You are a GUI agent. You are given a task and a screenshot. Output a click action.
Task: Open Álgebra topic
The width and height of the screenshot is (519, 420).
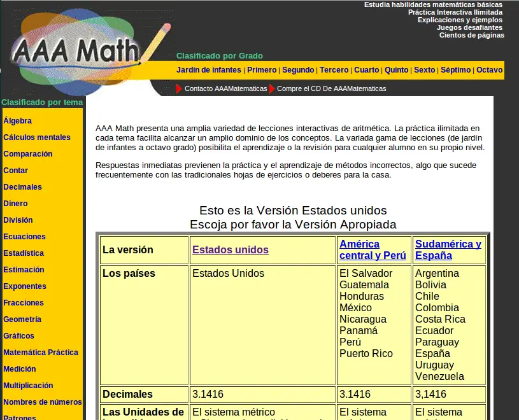point(18,121)
